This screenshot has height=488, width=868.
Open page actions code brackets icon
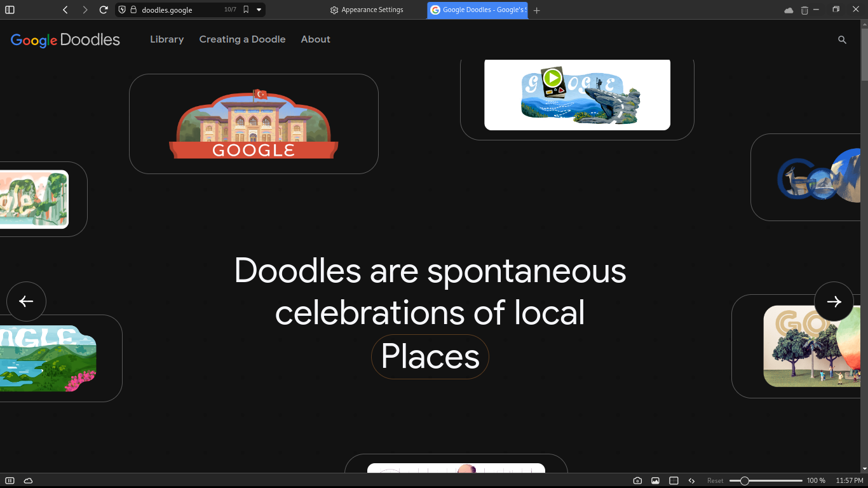691,480
